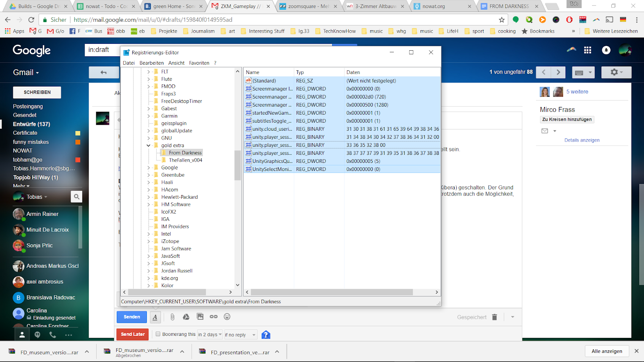The width and height of the screenshot is (644, 362).
Task: Open chat with Armin Rainer
Action: [42, 214]
